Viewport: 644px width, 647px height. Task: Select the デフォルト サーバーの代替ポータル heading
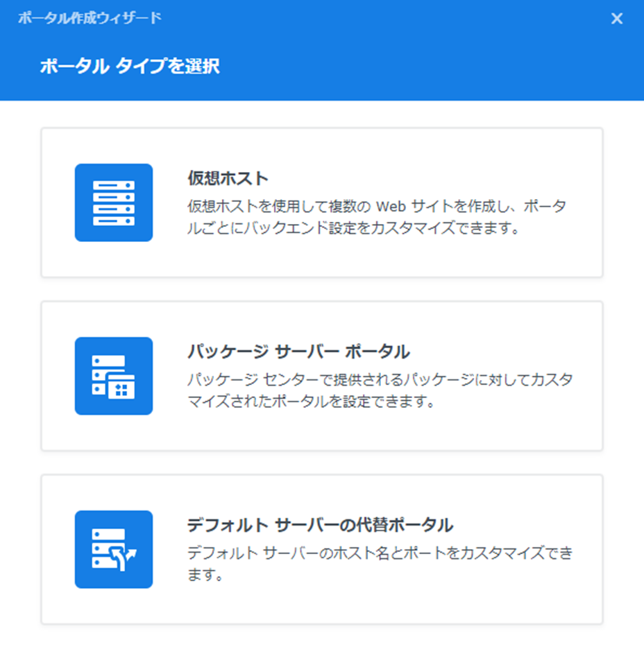point(321,525)
